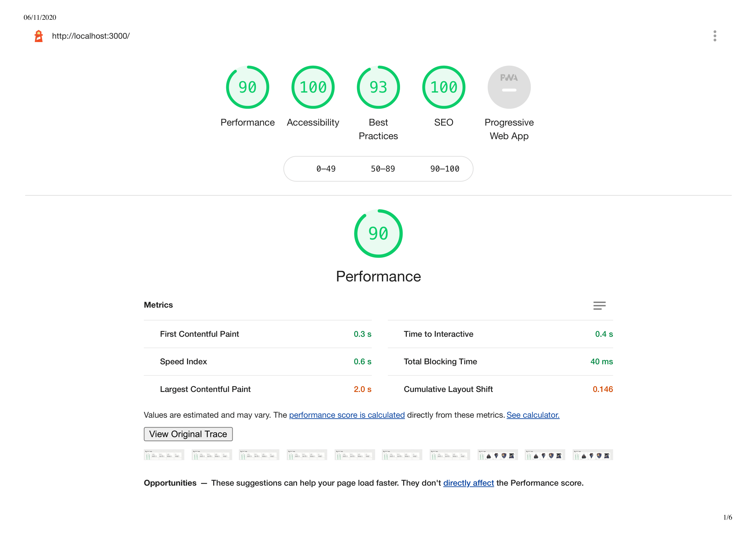Click the Best Practices 93 gauge
This screenshot has width=756, height=535.
(x=378, y=87)
